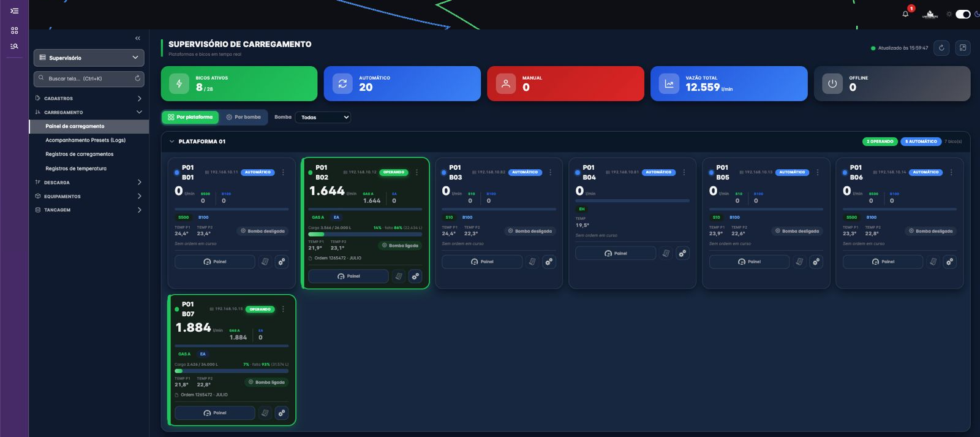Click the document sheet icon on card B02
Viewport: 980px width, 437px height.
(x=399, y=276)
